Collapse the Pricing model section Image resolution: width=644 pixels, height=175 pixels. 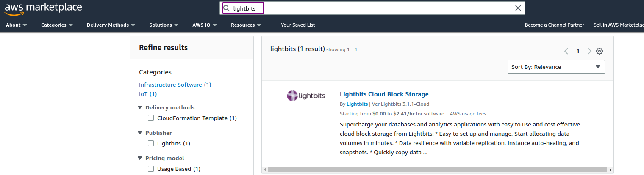[140, 158]
